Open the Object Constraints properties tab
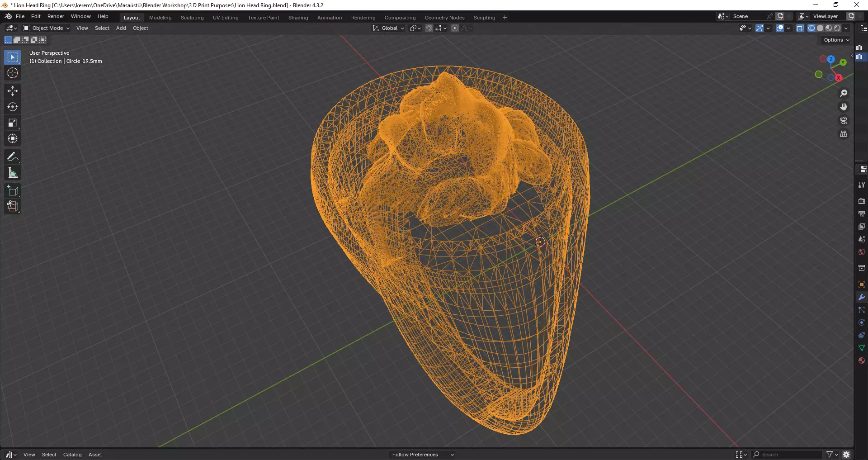The height and width of the screenshot is (460, 868). [862, 335]
